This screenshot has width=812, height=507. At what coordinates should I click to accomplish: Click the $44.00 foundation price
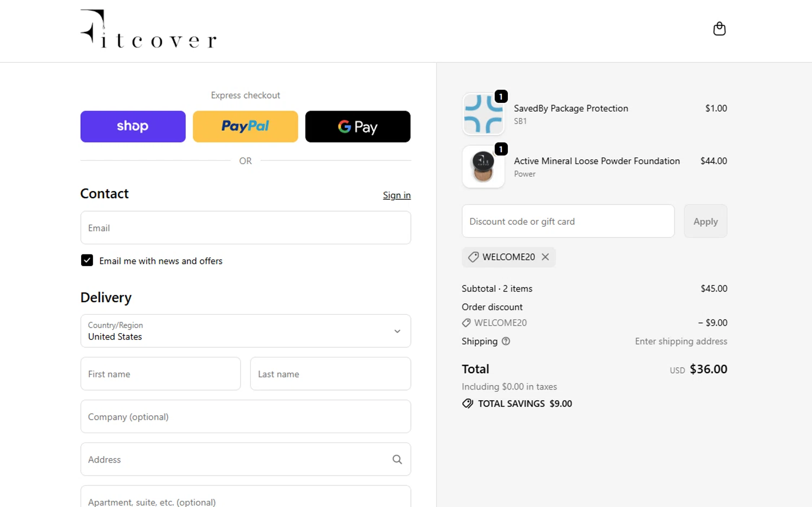click(713, 161)
